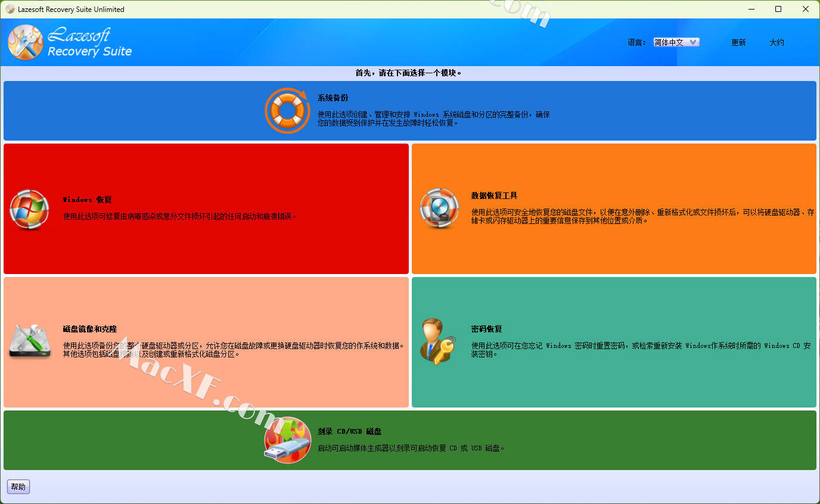Click the system backup description text
Image resolution: width=820 pixels, height=504 pixels.
click(434, 119)
